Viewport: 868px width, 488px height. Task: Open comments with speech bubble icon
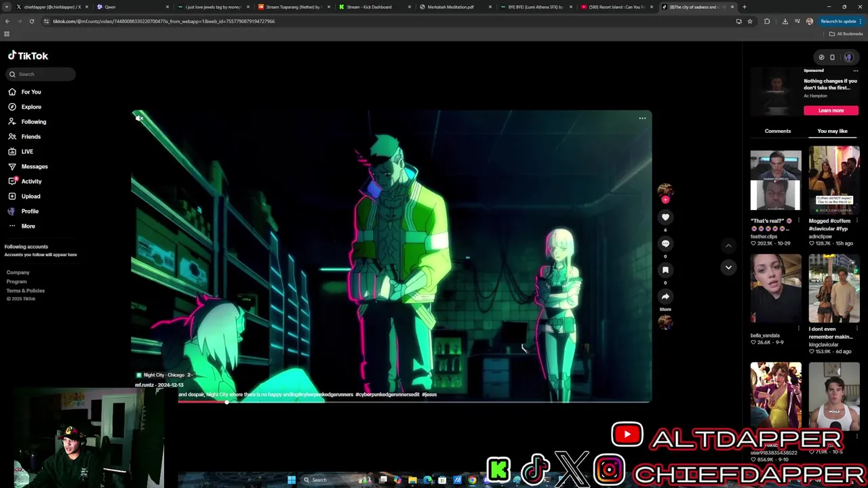coord(665,243)
